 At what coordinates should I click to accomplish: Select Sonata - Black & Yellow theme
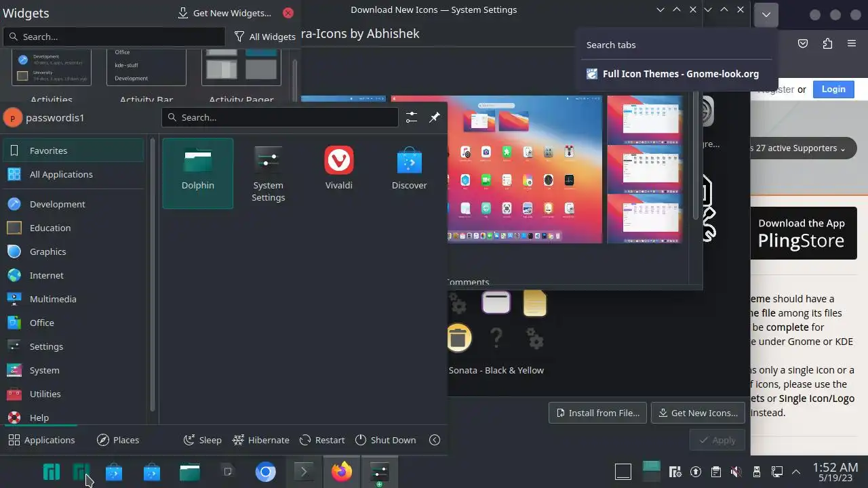coord(496,332)
